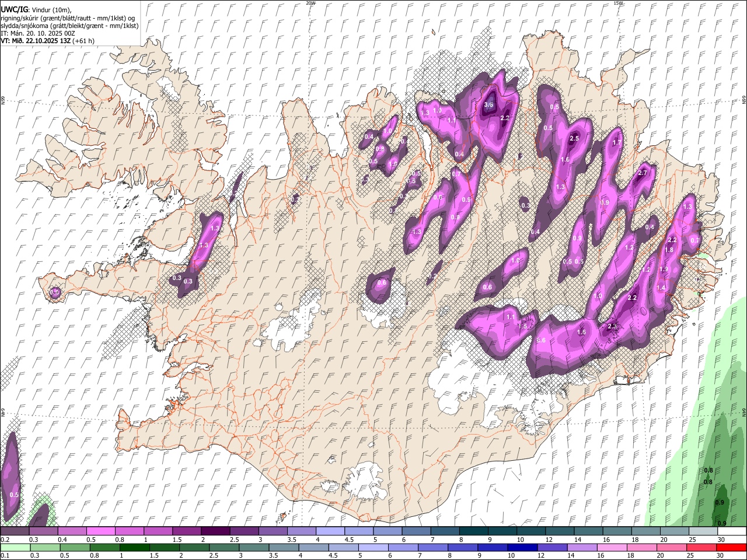Click the 1.7 snowfall value on the map

point(617,142)
